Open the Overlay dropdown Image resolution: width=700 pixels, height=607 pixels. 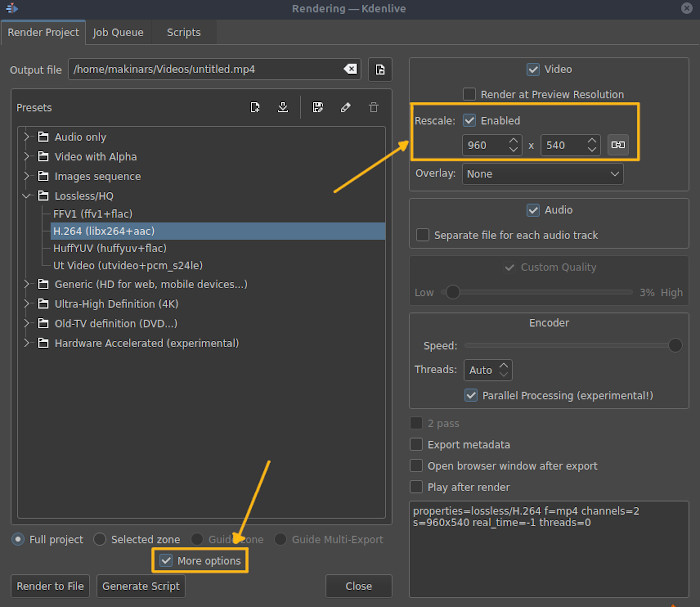pyautogui.click(x=542, y=174)
